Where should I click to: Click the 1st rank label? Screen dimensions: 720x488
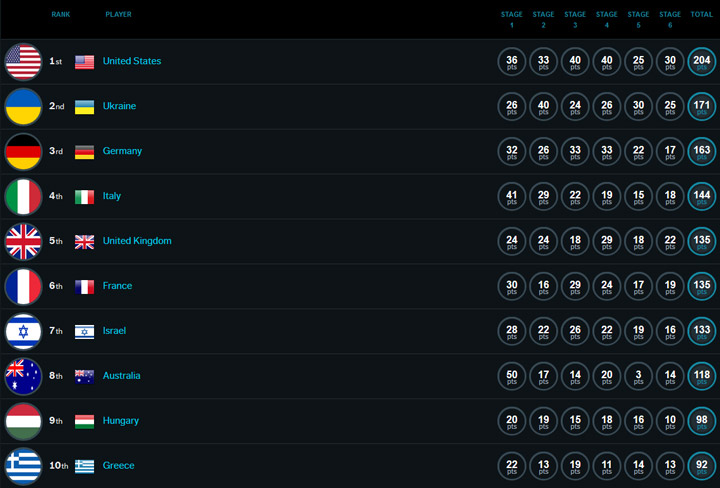(x=56, y=61)
